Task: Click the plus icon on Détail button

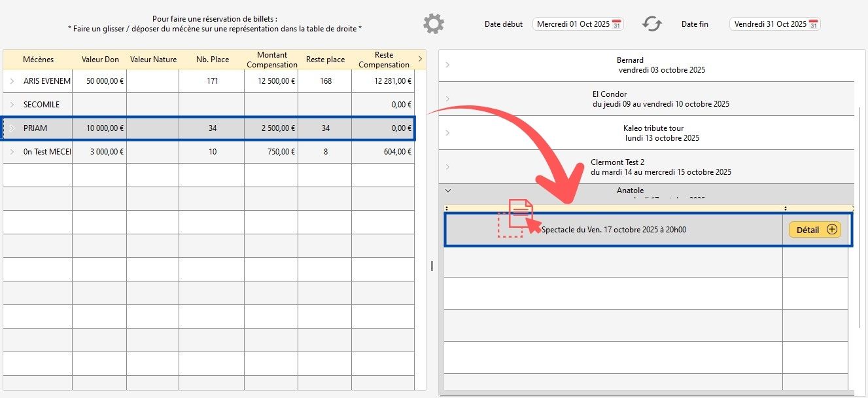Action: (832, 230)
